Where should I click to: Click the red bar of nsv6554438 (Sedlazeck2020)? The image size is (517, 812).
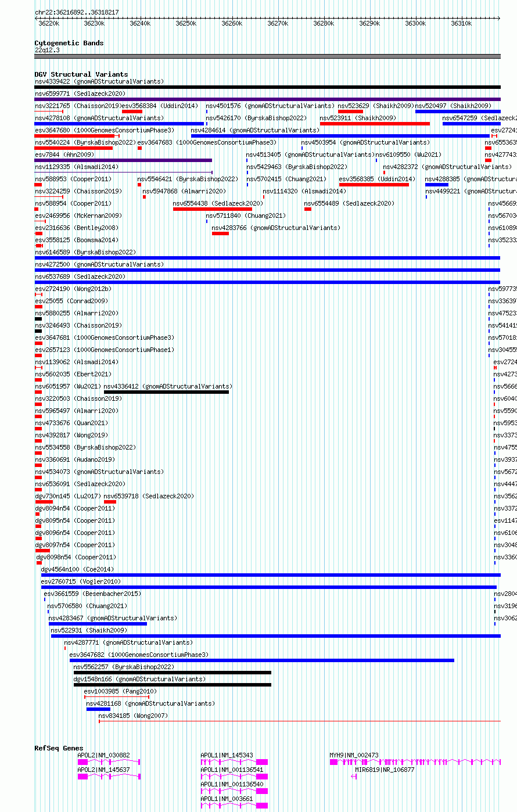213,209
